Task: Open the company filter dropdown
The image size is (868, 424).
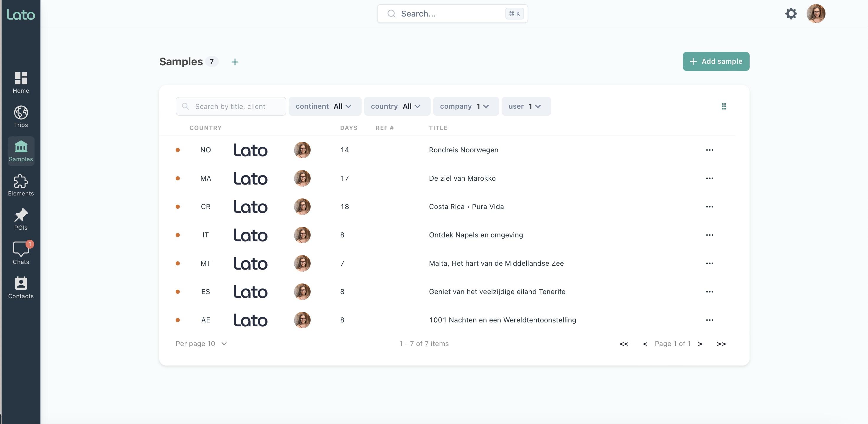Action: tap(465, 107)
